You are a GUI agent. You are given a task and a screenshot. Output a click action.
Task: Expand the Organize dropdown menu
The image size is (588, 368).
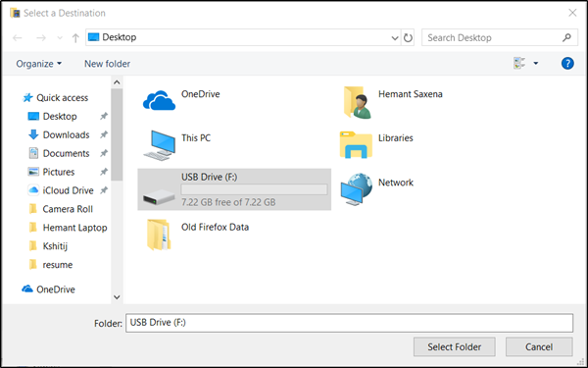click(x=38, y=64)
